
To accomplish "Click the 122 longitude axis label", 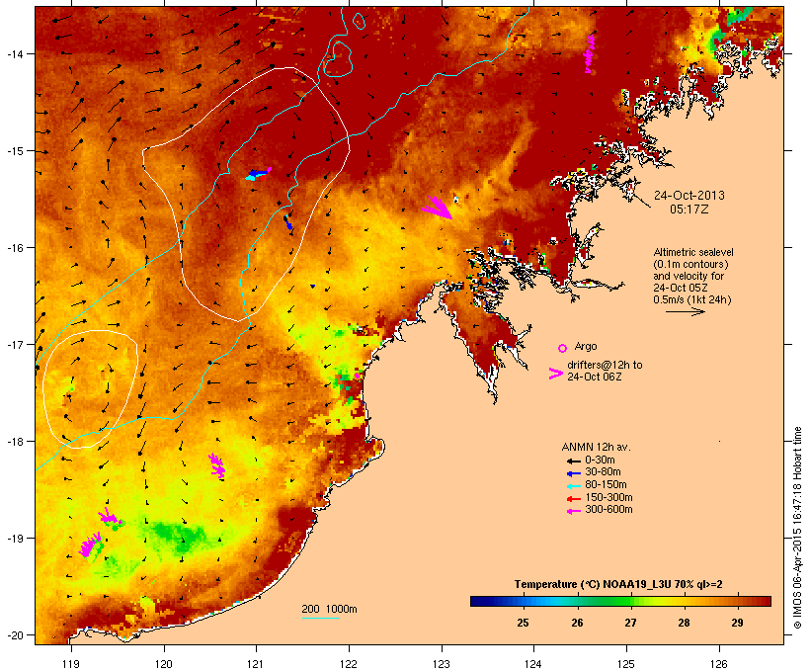I will 349,663.
